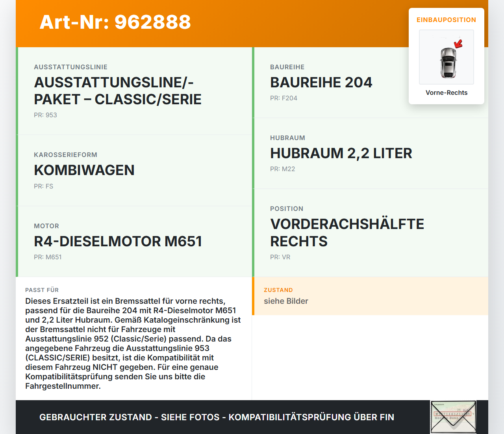
Task: Toggle the Kombiwagen Karosserieform panel
Action: 134,170
